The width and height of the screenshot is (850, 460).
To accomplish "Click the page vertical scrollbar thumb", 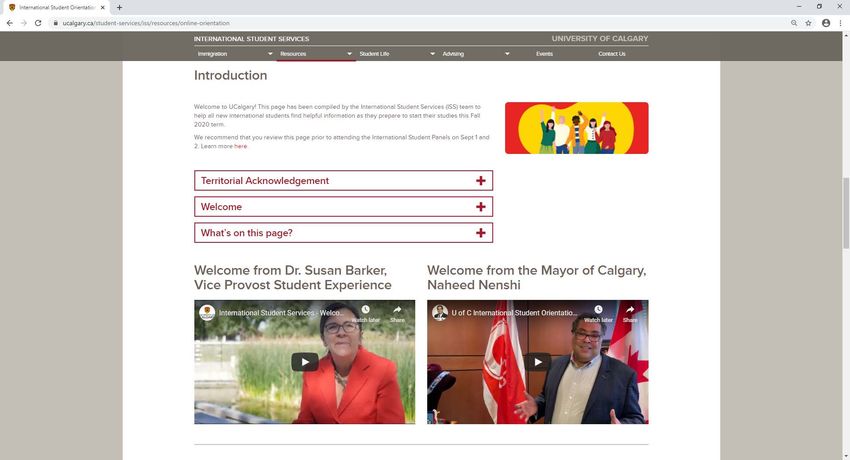I will point(846,212).
